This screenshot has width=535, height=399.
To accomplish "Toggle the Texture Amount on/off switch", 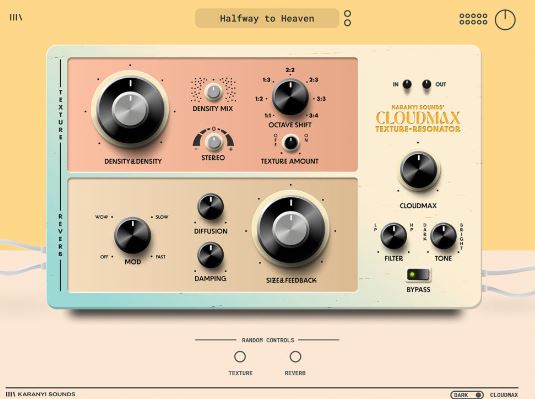I will coord(291,143).
